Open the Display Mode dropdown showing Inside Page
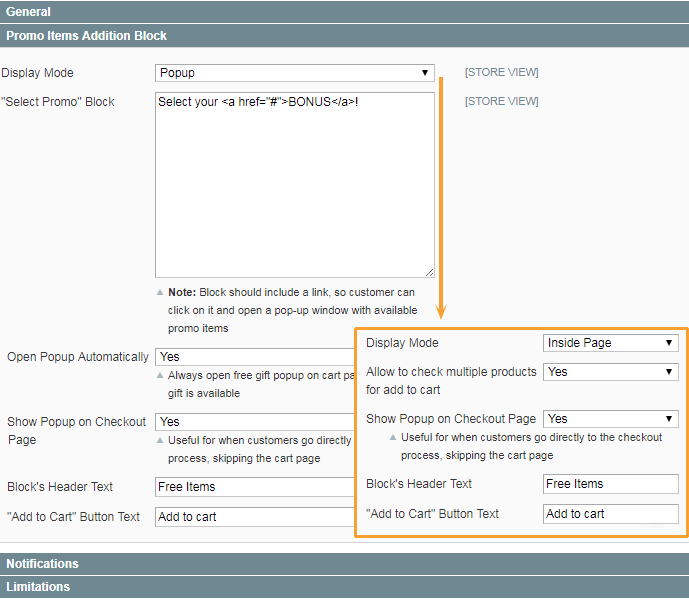The height and width of the screenshot is (600, 689). (x=611, y=343)
